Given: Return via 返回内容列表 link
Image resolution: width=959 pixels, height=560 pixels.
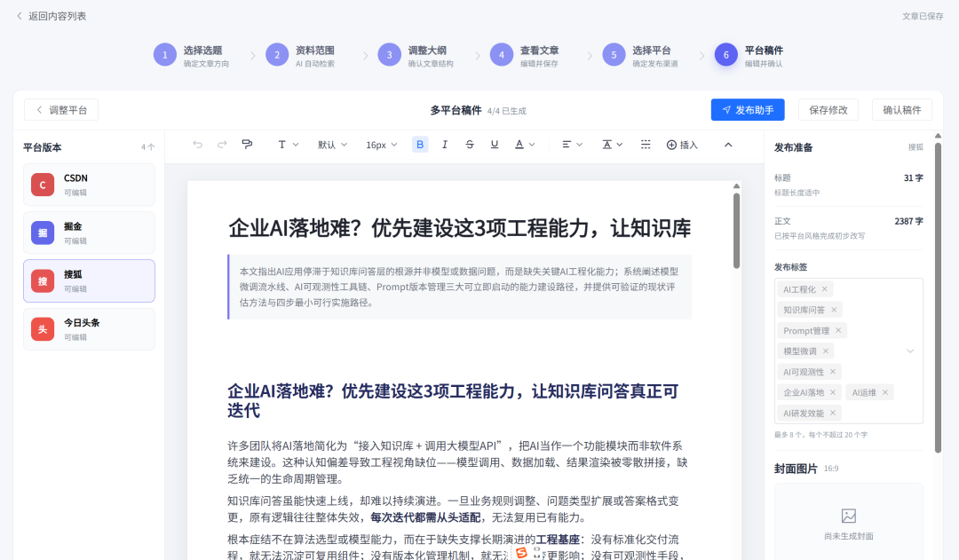Looking at the screenshot, I should 52,16.
